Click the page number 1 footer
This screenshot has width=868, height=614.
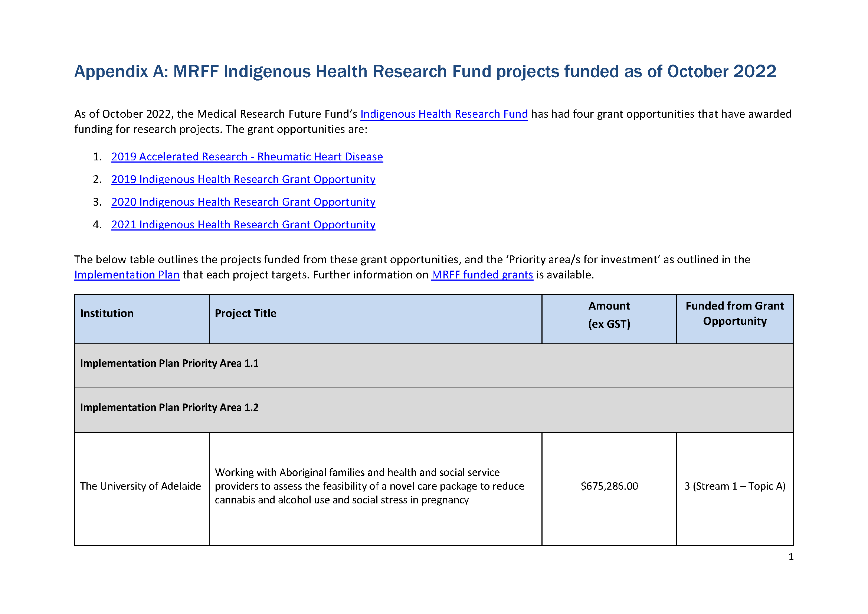click(791, 556)
